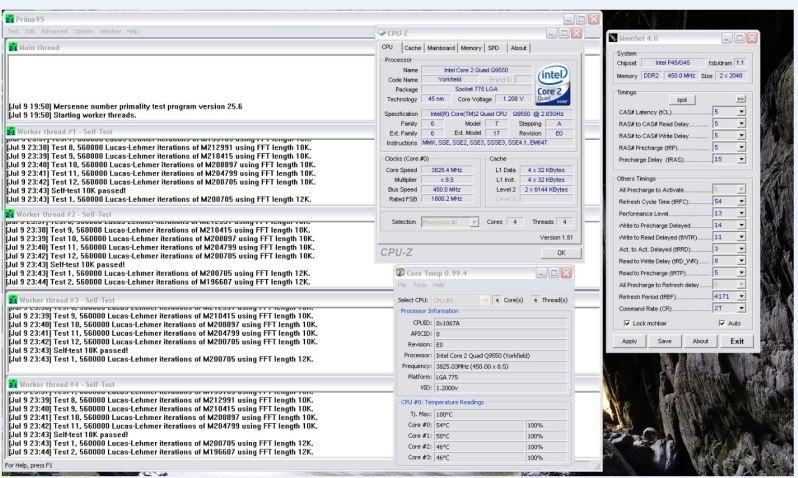Toggle the Lock mchbar checkbox in MemSet
798x478 pixels.
(x=626, y=323)
